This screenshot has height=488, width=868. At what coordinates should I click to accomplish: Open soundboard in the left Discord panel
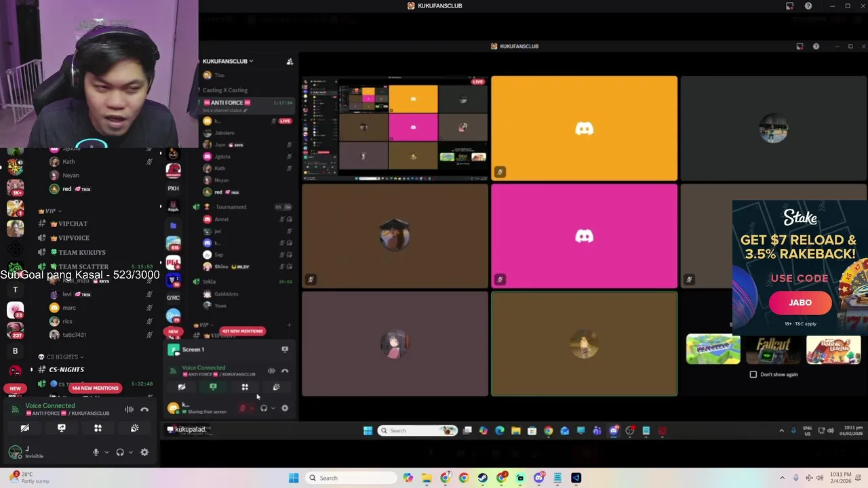coord(134,428)
